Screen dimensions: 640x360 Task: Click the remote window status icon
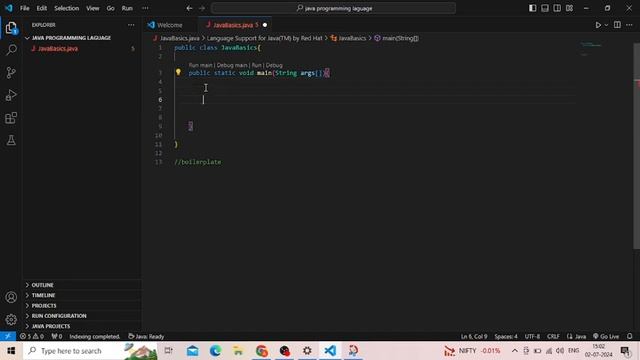[x=8, y=336]
